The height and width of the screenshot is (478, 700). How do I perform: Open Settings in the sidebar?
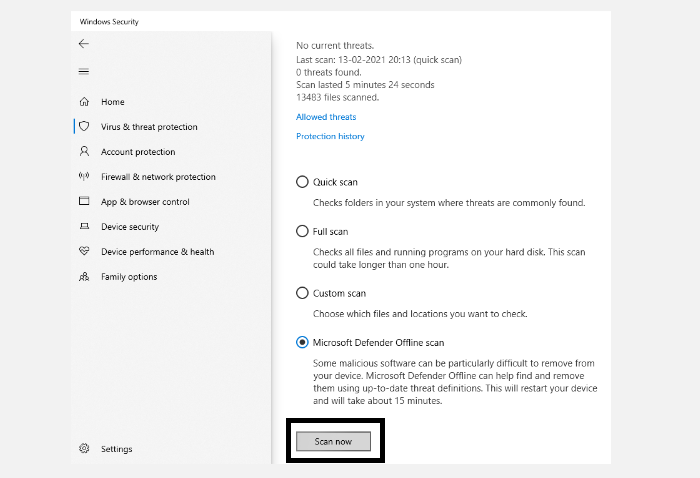[117, 449]
